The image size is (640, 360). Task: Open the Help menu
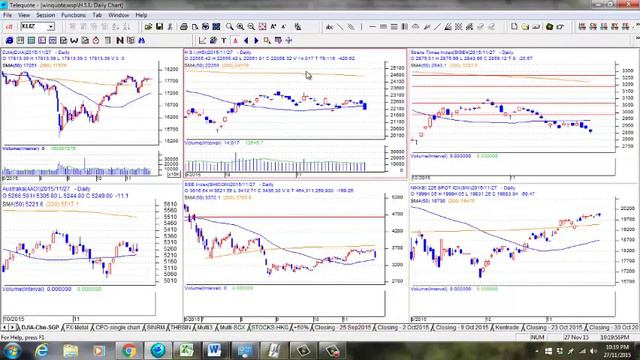[141, 15]
